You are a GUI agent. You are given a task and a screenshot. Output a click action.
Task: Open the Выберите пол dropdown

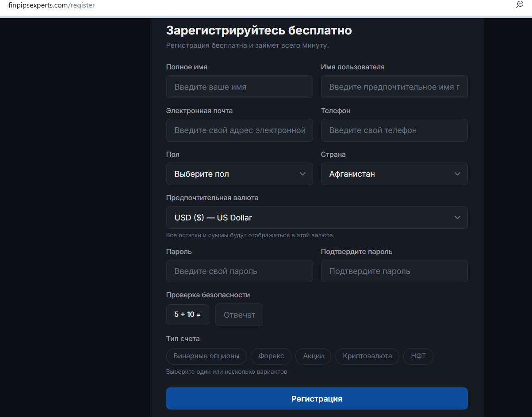click(239, 174)
